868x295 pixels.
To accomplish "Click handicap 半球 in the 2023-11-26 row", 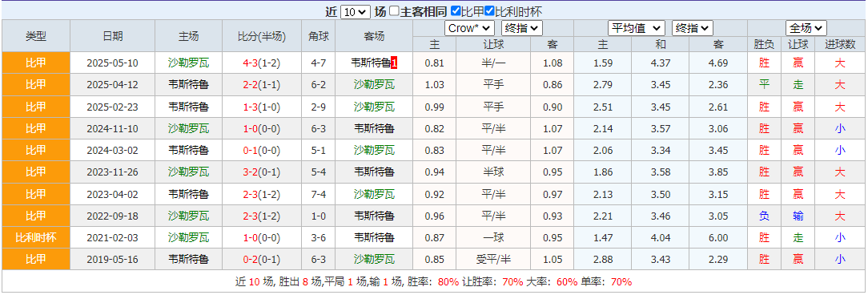I will point(494,172).
